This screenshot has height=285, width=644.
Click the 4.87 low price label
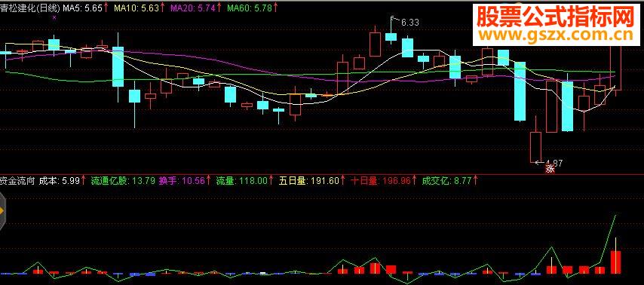pyautogui.click(x=554, y=163)
